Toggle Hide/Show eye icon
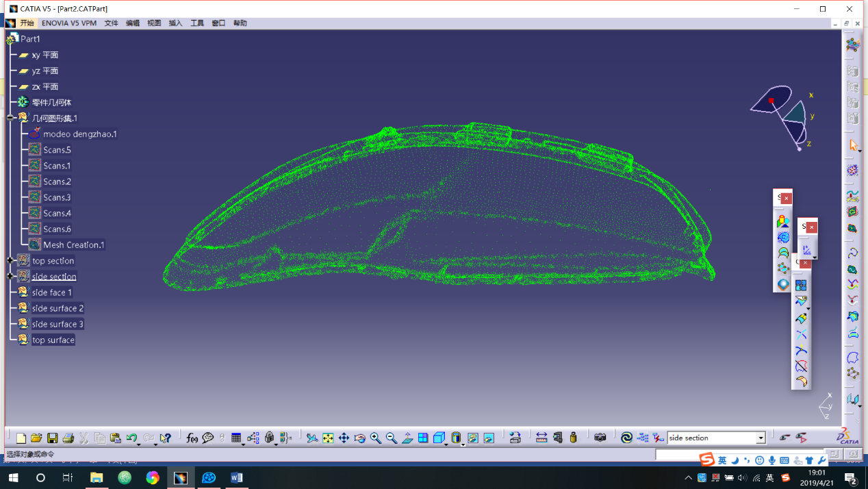Image resolution: width=868 pixels, height=489 pixels. click(473, 438)
